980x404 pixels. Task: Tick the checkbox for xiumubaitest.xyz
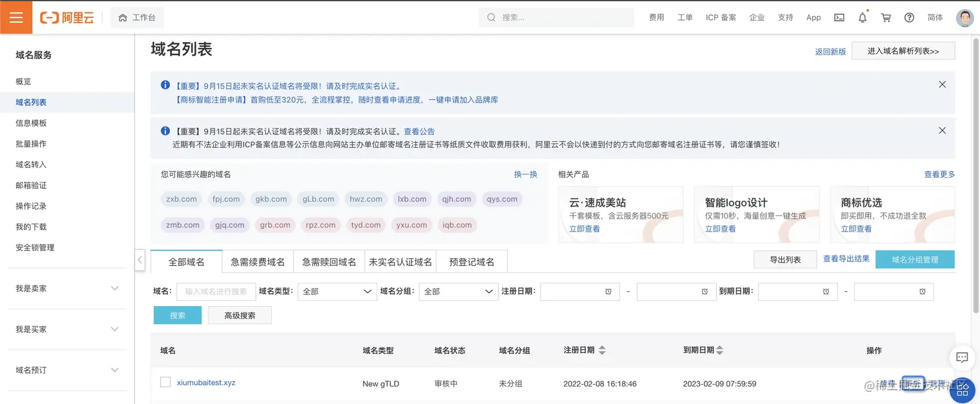click(x=165, y=382)
